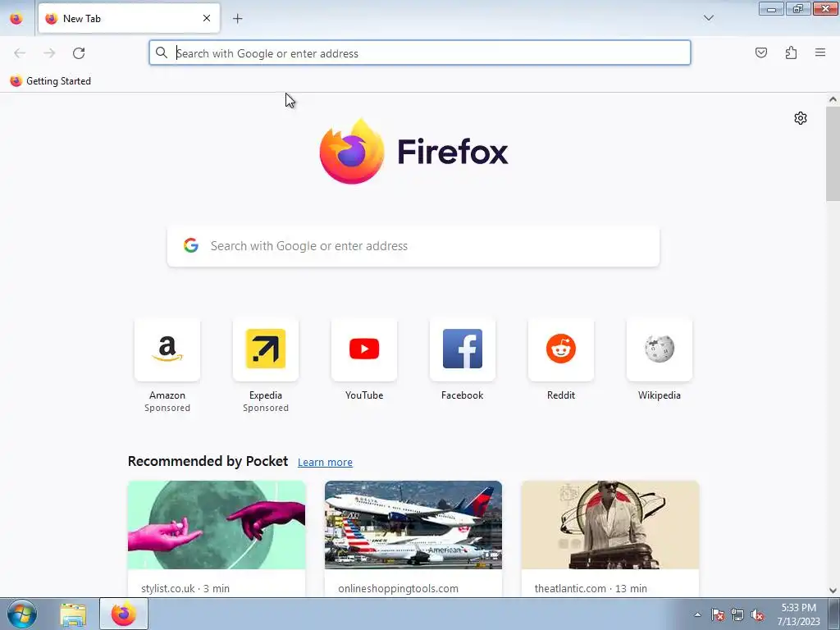840x630 pixels.
Task: Click the Firefox logo on the page
Action: [413, 152]
